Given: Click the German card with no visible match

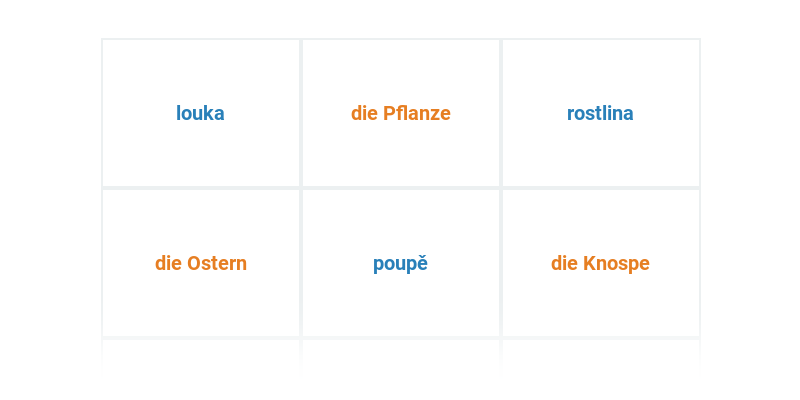Looking at the screenshot, I should [x=200, y=263].
